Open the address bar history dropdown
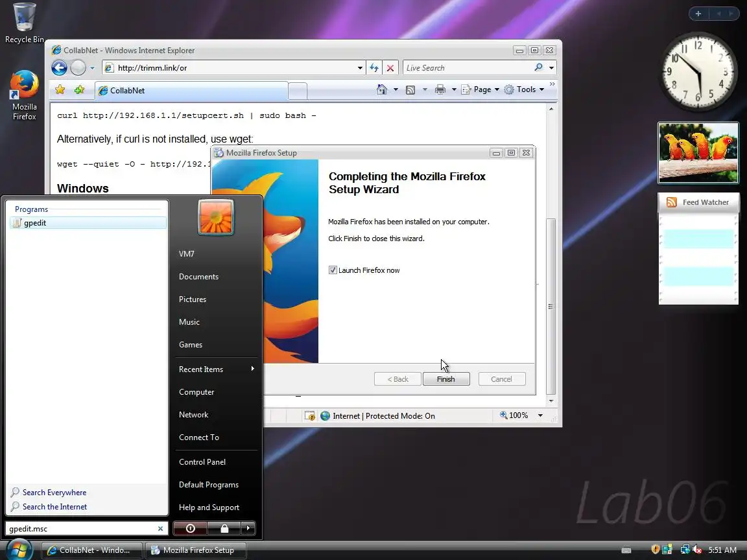Screen dimensions: 747x560 click(x=360, y=68)
